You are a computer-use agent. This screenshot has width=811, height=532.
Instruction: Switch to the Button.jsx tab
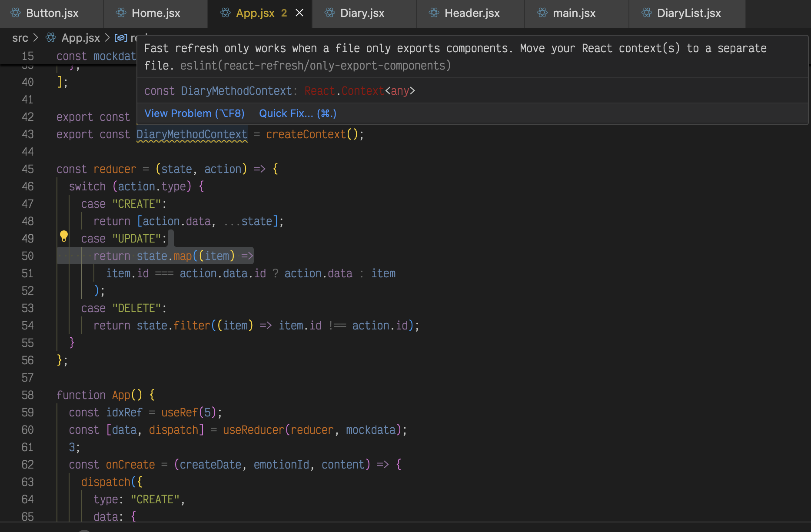(x=52, y=13)
